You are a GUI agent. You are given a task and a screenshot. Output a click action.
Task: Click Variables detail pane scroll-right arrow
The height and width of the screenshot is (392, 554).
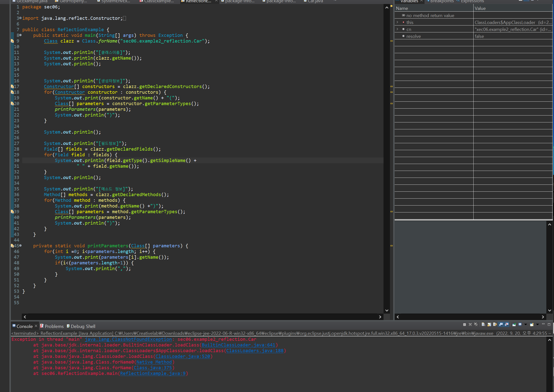pos(543,317)
